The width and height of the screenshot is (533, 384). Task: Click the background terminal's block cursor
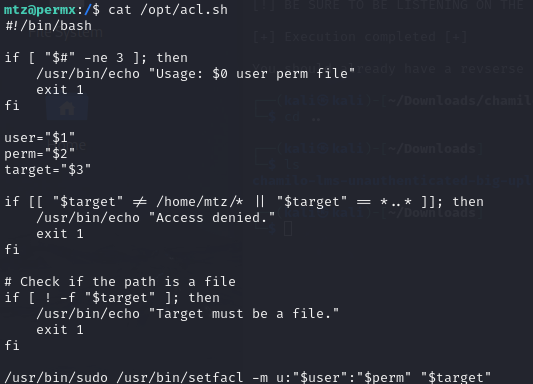coord(288,228)
